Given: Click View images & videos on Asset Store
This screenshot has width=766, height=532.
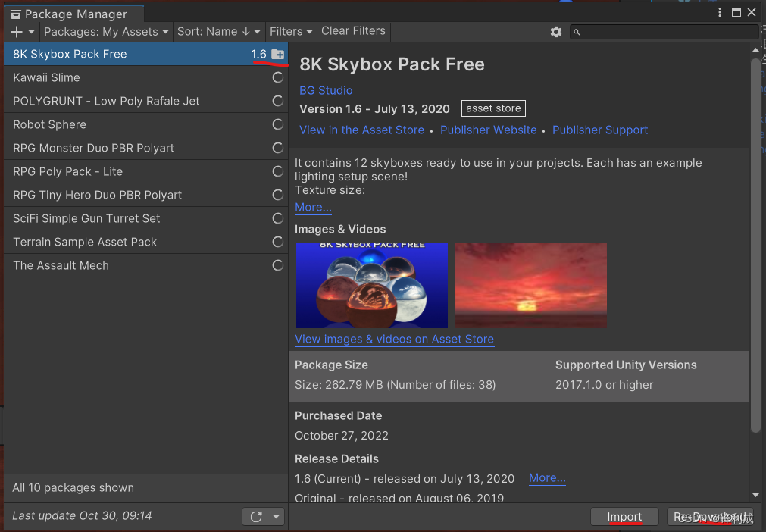Looking at the screenshot, I should (394, 339).
